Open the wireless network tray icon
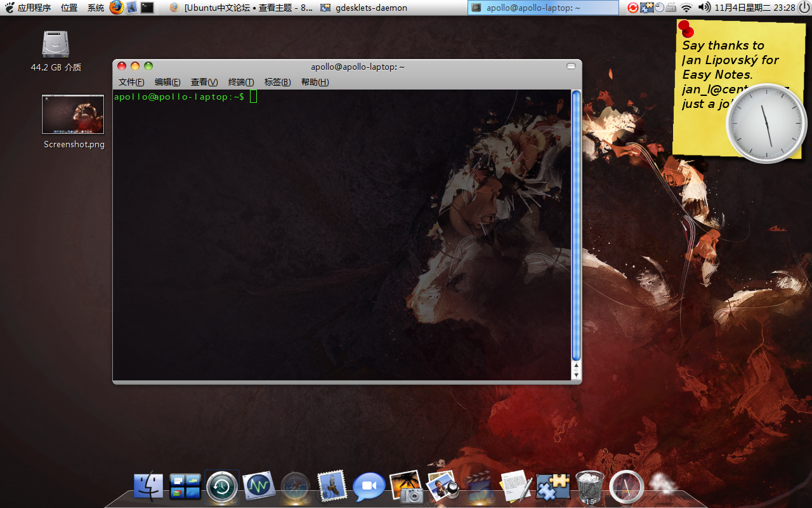 click(x=686, y=8)
